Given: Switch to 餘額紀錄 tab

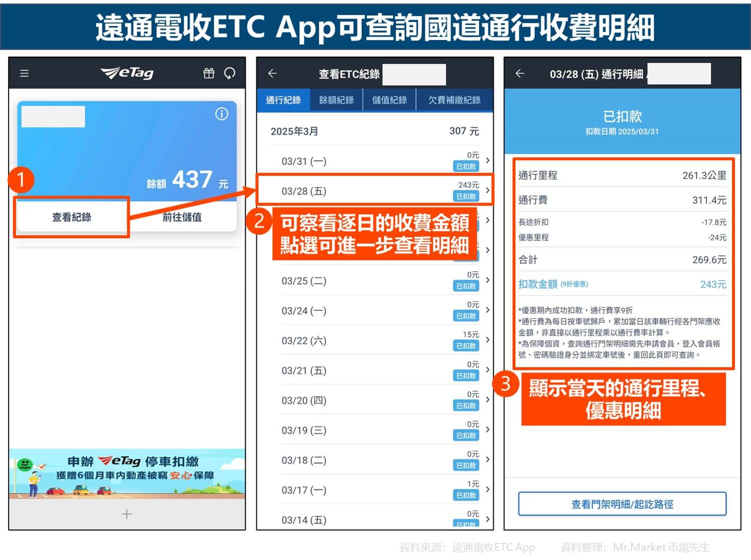Looking at the screenshot, I should (336, 100).
